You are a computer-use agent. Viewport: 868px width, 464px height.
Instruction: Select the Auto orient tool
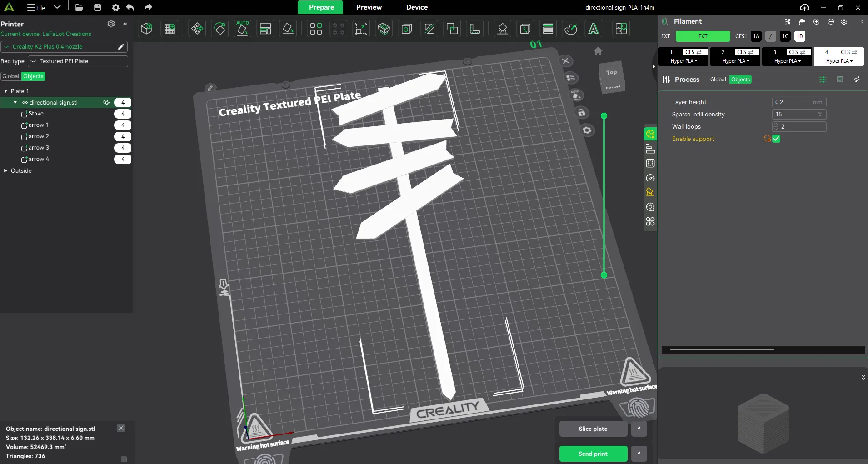242,29
